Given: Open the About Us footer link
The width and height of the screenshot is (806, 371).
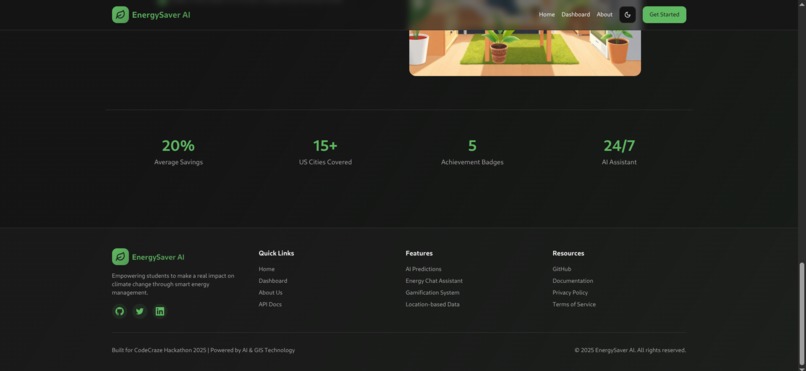Looking at the screenshot, I should [270, 293].
